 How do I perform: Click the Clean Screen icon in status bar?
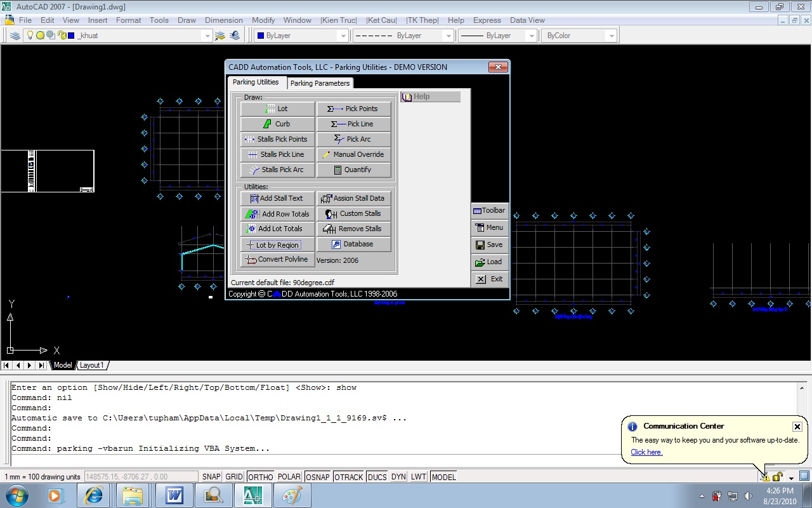click(x=804, y=476)
